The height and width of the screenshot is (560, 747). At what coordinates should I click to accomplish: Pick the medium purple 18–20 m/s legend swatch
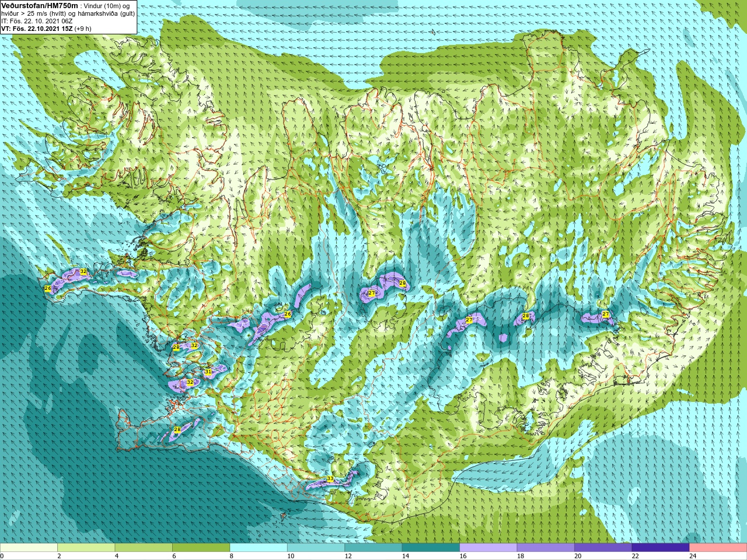(x=546, y=548)
